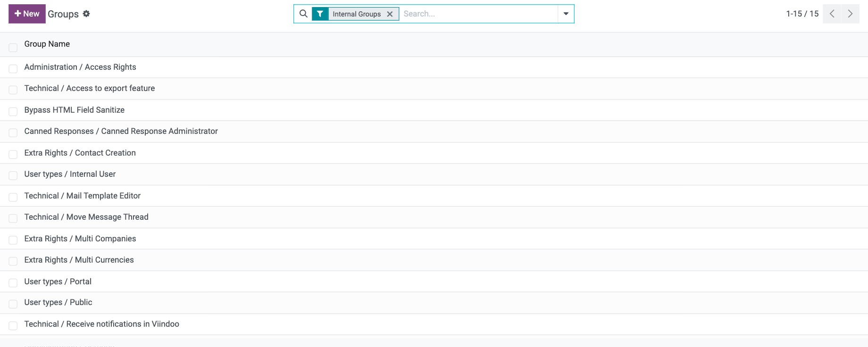Select the Multi Currencies row checkbox

click(13, 261)
